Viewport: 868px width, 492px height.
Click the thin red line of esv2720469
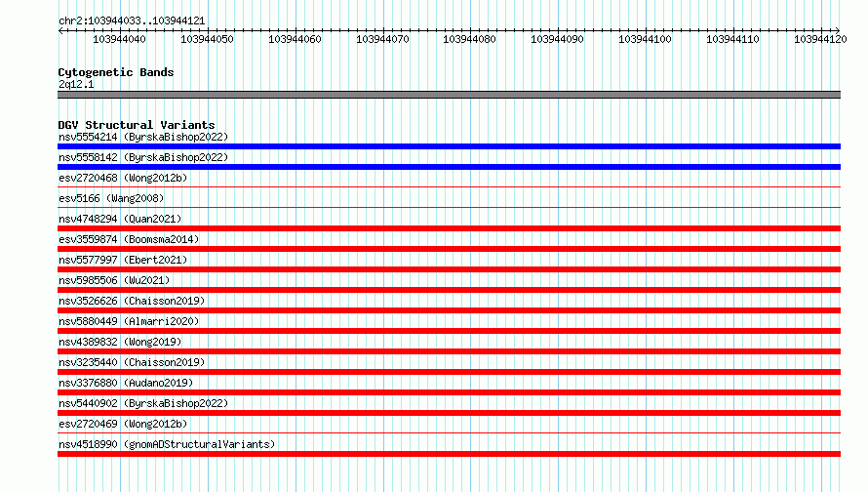[x=449, y=433]
